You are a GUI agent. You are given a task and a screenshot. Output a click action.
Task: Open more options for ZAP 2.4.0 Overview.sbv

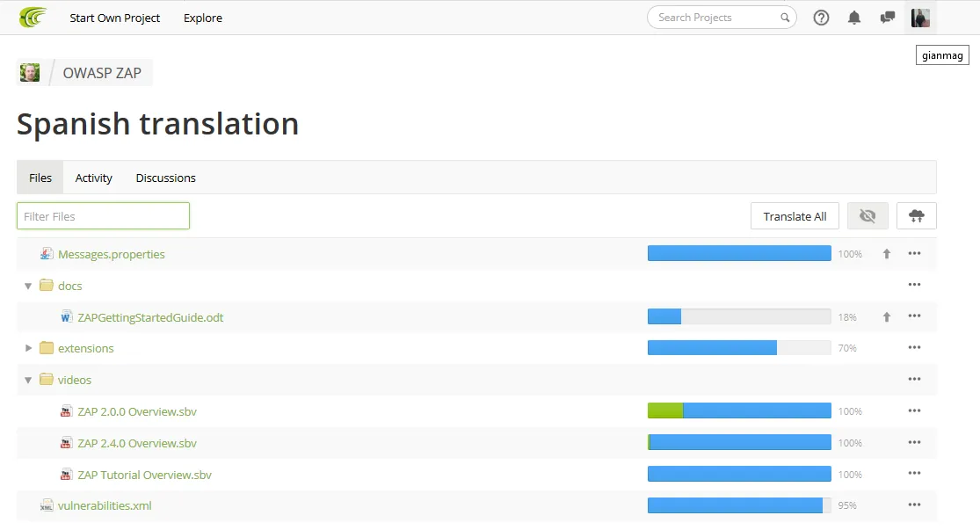(x=914, y=442)
